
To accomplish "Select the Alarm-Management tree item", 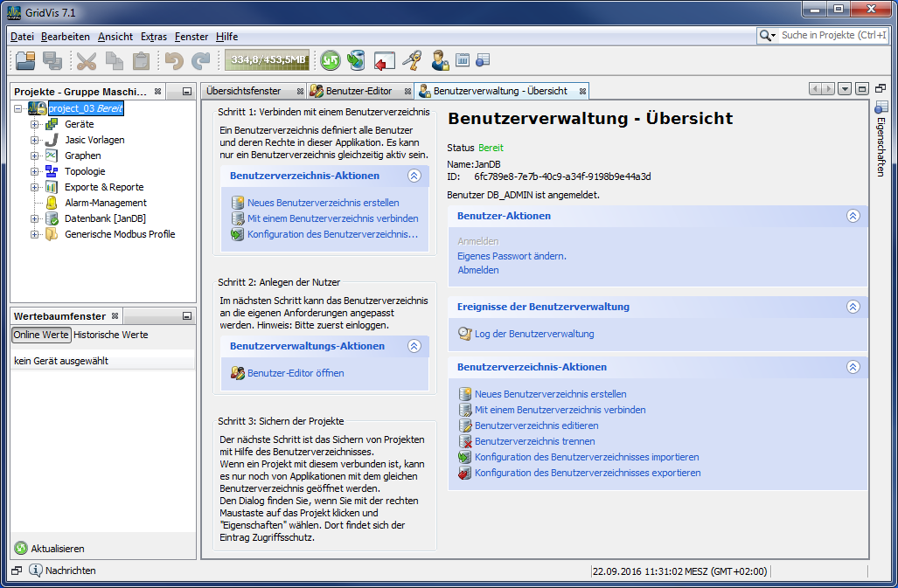I will pos(106,203).
